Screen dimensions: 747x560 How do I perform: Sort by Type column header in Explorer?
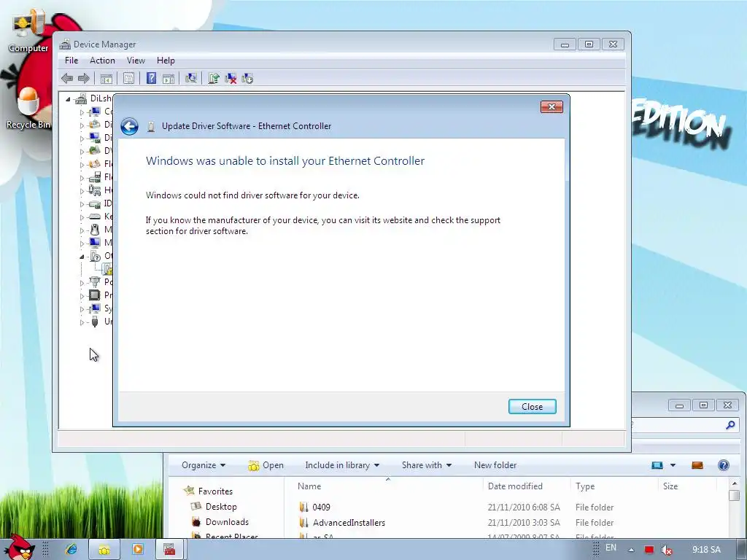point(585,486)
